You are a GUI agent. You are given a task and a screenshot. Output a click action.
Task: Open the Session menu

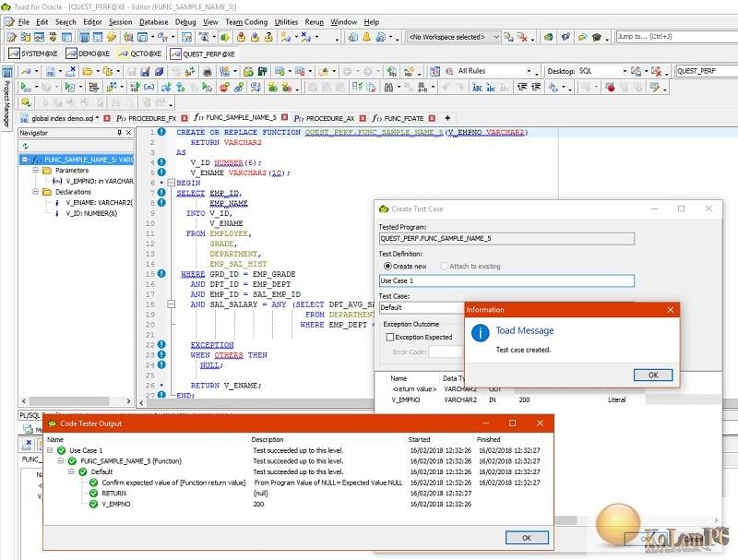click(121, 22)
